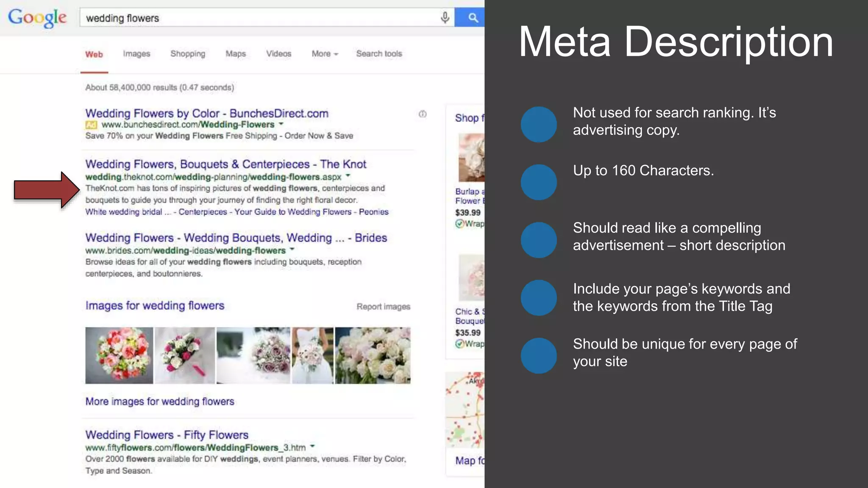Click the Chic Bouquet product title
The height and width of the screenshot is (488, 868).
pos(470,316)
